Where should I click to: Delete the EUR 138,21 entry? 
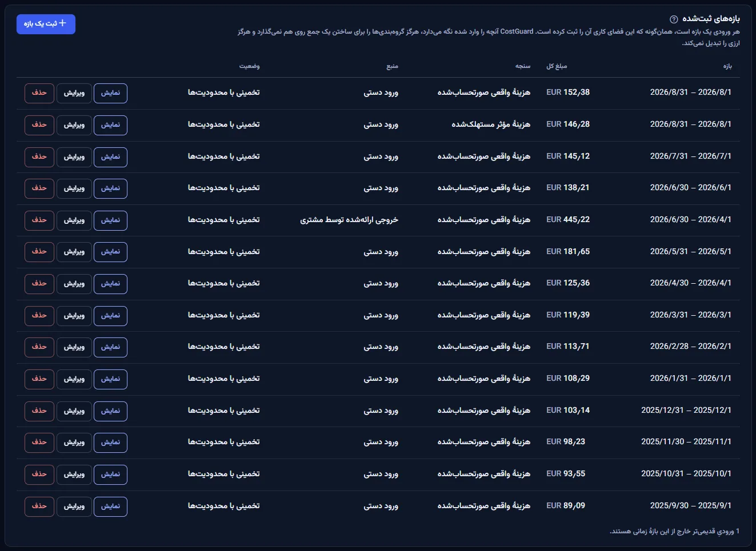39,188
